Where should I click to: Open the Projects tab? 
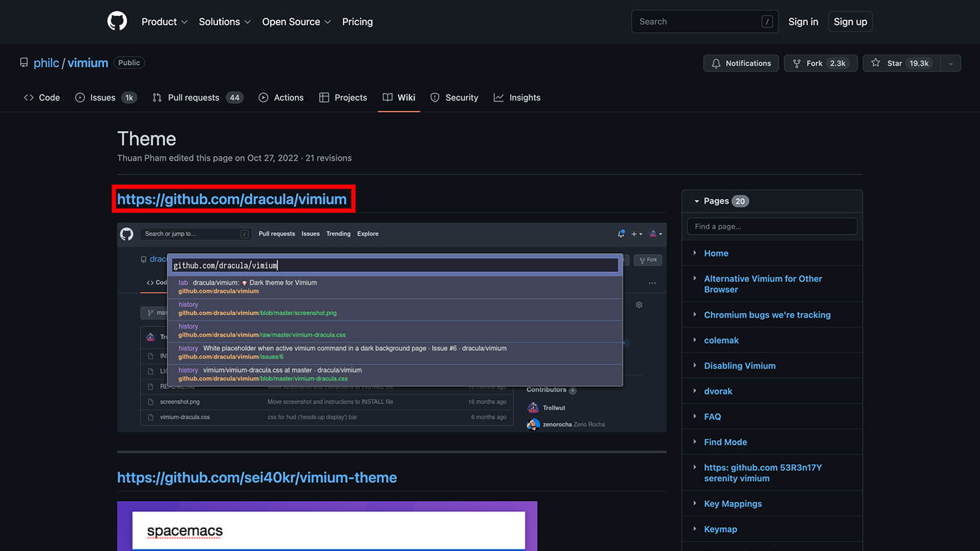click(x=343, y=97)
